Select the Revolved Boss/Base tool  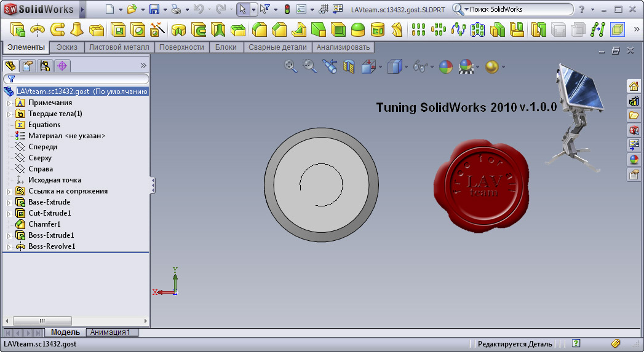[38, 29]
